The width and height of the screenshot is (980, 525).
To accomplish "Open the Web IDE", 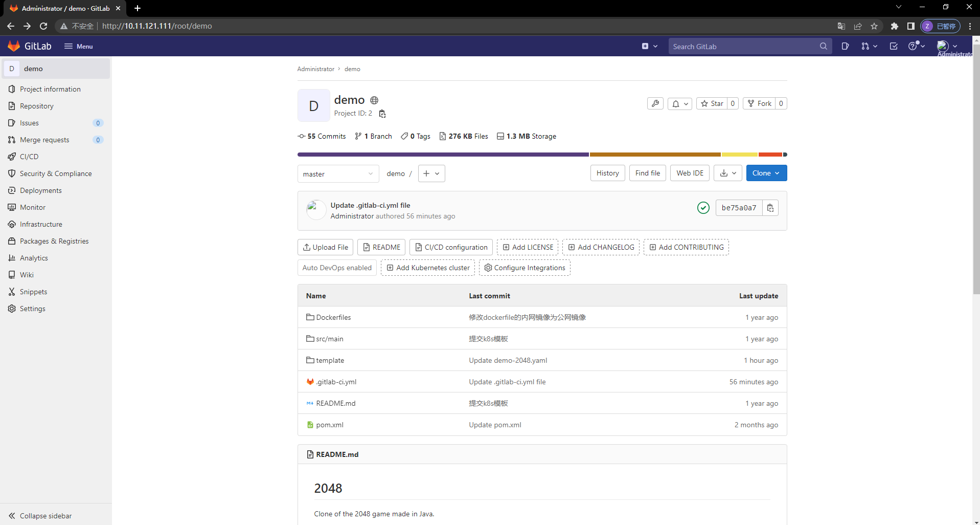I will [x=690, y=173].
